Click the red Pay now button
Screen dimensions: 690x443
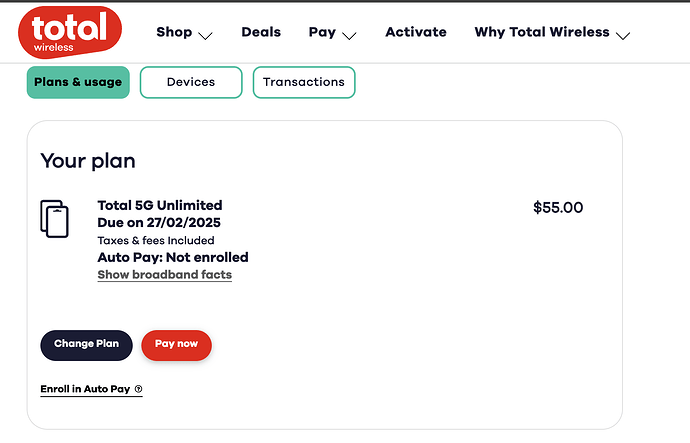(x=176, y=345)
